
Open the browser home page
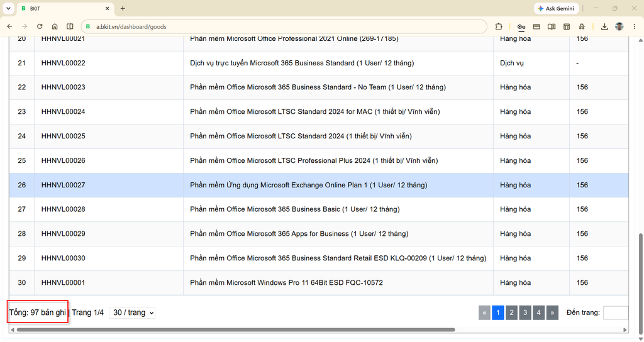[x=55, y=26]
